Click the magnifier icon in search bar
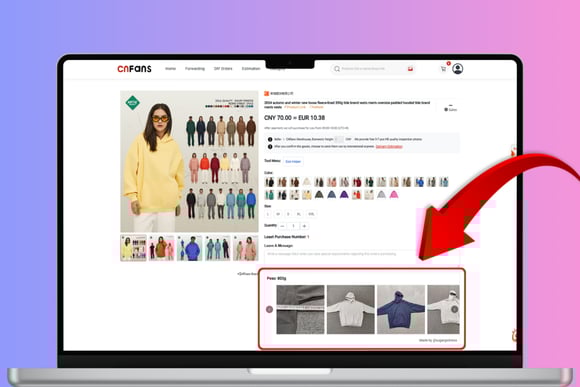Viewport: 580px width, 387px height. click(337, 69)
